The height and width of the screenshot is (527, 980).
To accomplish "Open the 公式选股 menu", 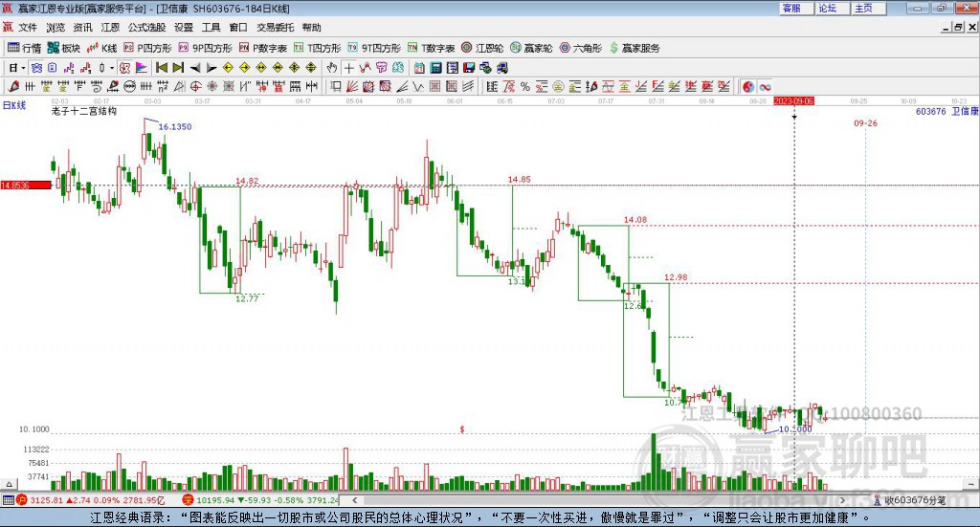I will 146,28.
